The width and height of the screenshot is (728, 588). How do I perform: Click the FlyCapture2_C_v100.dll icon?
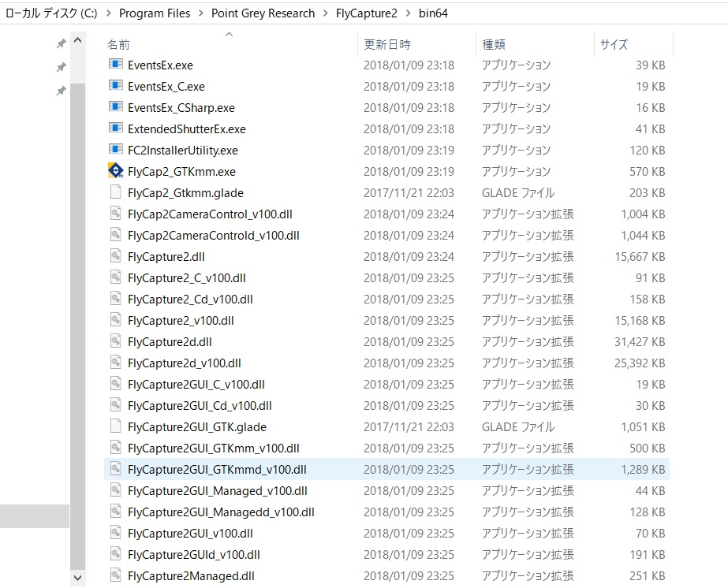116,277
